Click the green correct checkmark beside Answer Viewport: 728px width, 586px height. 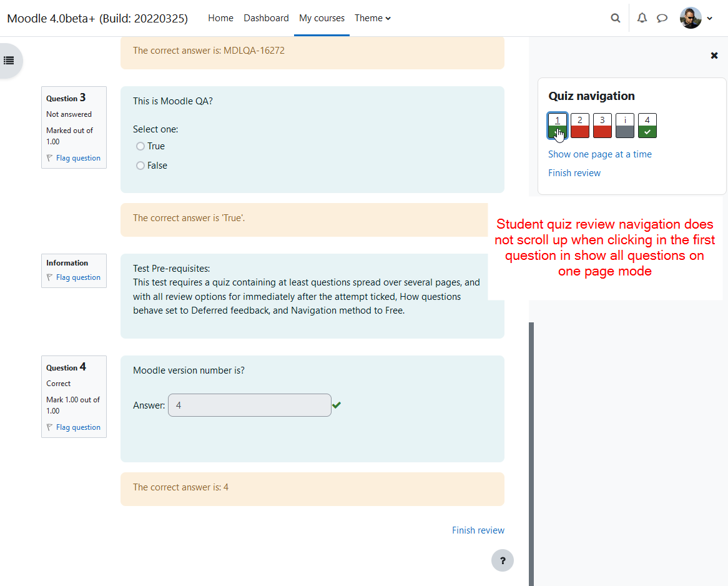pyautogui.click(x=337, y=405)
